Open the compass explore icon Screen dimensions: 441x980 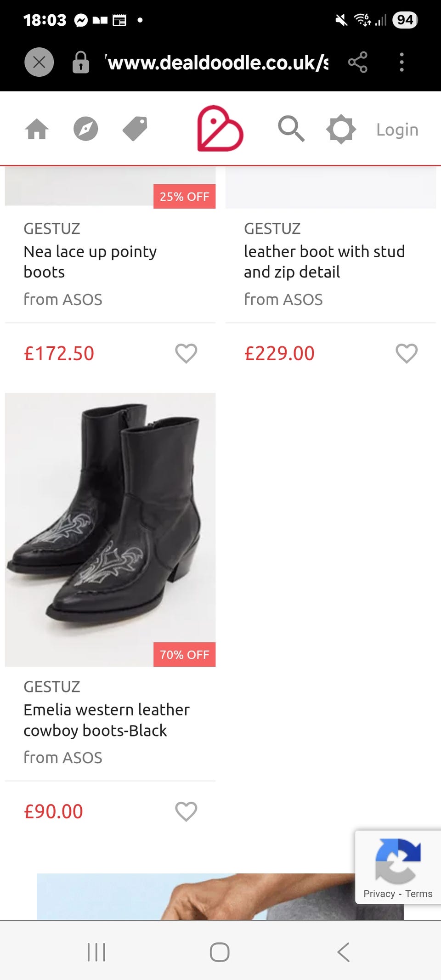[86, 129]
